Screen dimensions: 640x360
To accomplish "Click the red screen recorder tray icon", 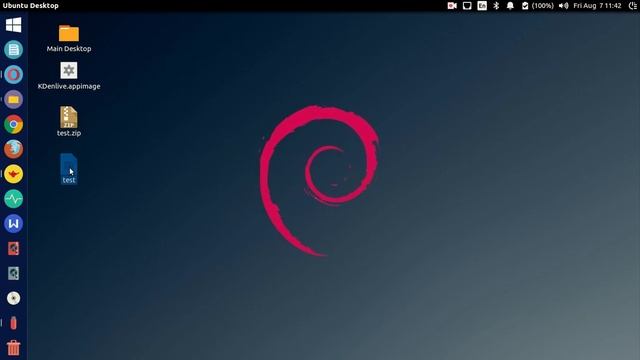I will coord(452,6).
